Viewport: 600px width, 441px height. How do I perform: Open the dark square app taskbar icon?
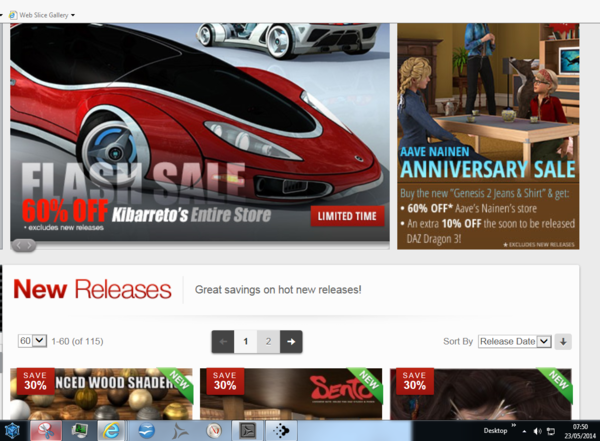pyautogui.click(x=248, y=431)
